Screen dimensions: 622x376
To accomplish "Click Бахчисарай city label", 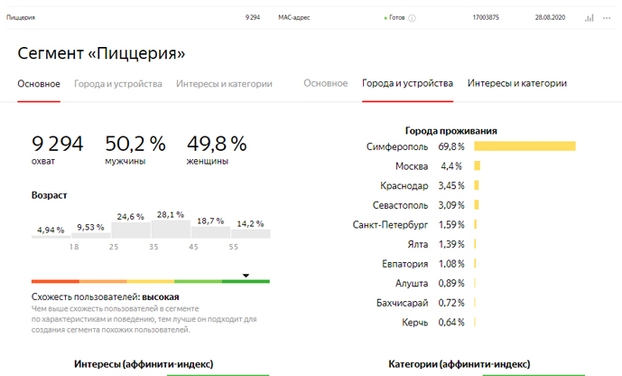I will (x=402, y=303).
